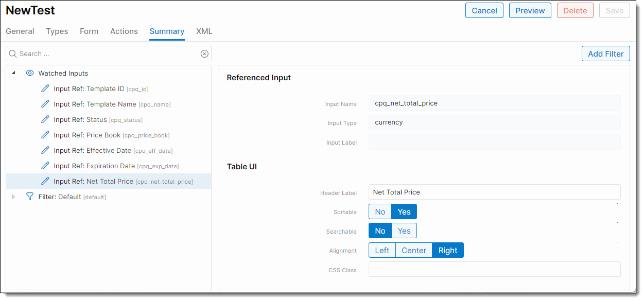Image resolution: width=644 pixels, height=301 pixels.
Task: Open the Actions tab
Action: pos(124,31)
